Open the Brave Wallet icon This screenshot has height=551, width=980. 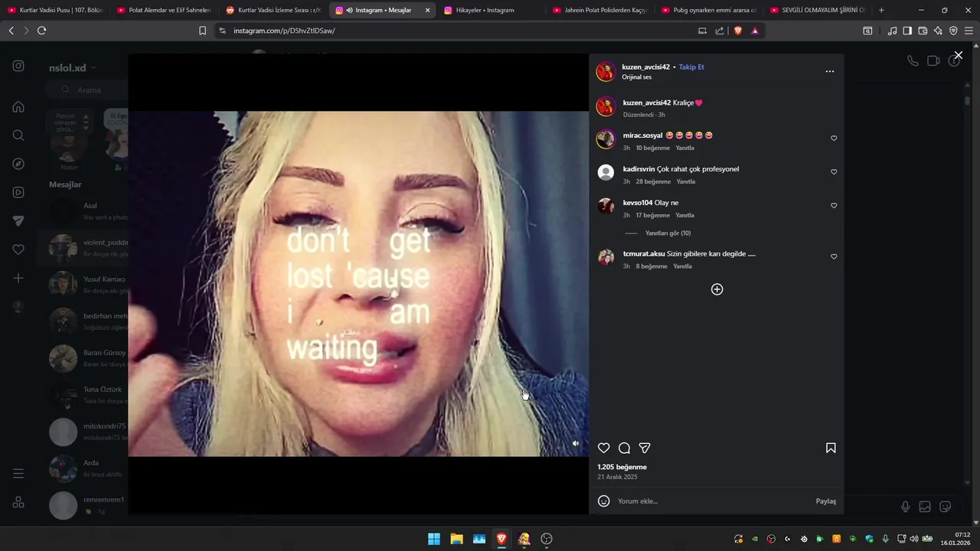[923, 31]
